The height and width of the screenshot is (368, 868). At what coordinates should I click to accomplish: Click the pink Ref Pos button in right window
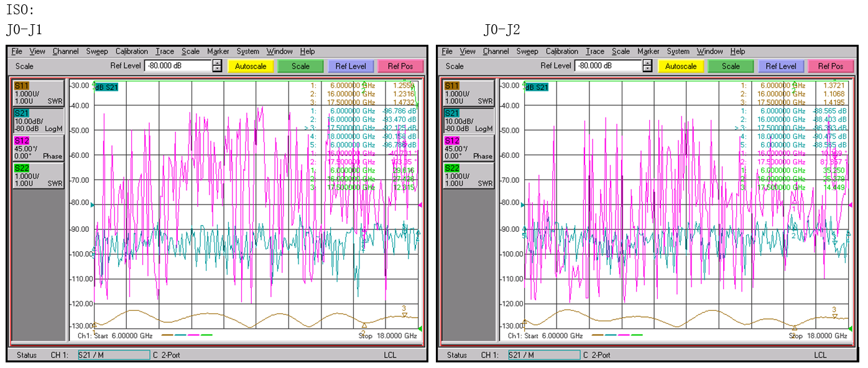[831, 66]
